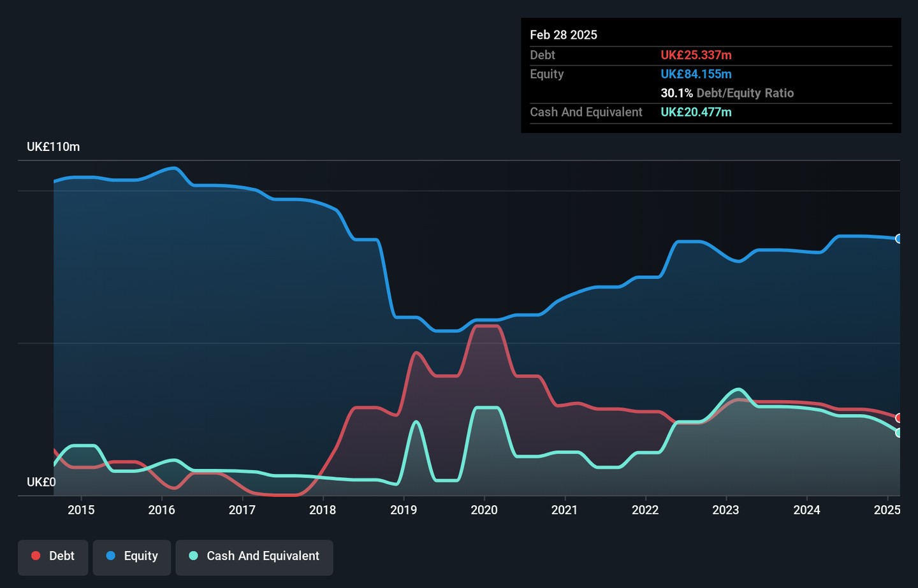918x588 pixels.
Task: Click the 30.1% Debt/Equity Ratio text
Action: point(727,93)
